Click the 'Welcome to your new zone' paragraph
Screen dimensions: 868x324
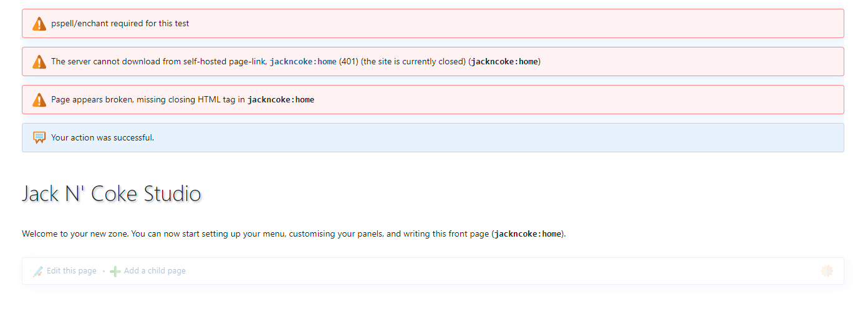tap(256, 234)
